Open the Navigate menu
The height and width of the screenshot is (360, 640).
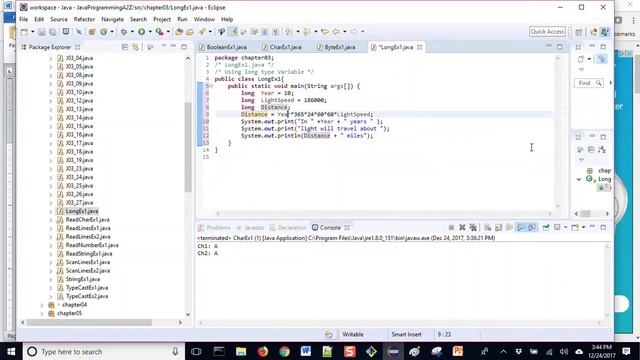point(112,19)
